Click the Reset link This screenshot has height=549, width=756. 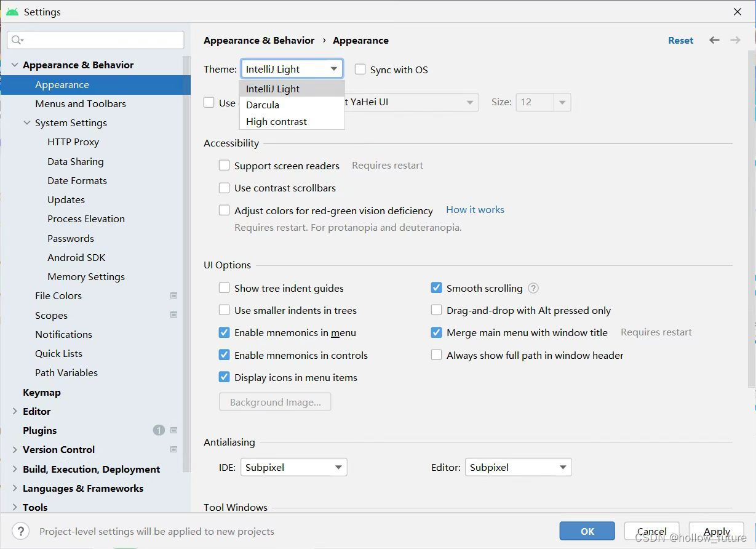[680, 40]
